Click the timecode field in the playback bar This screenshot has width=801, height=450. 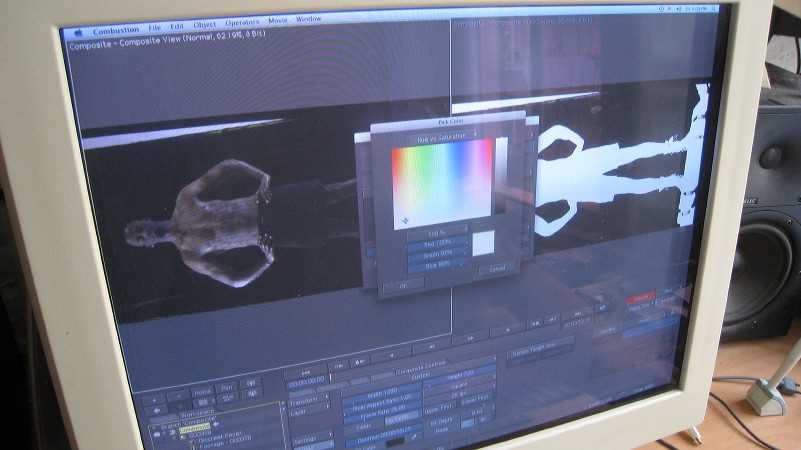[307, 382]
